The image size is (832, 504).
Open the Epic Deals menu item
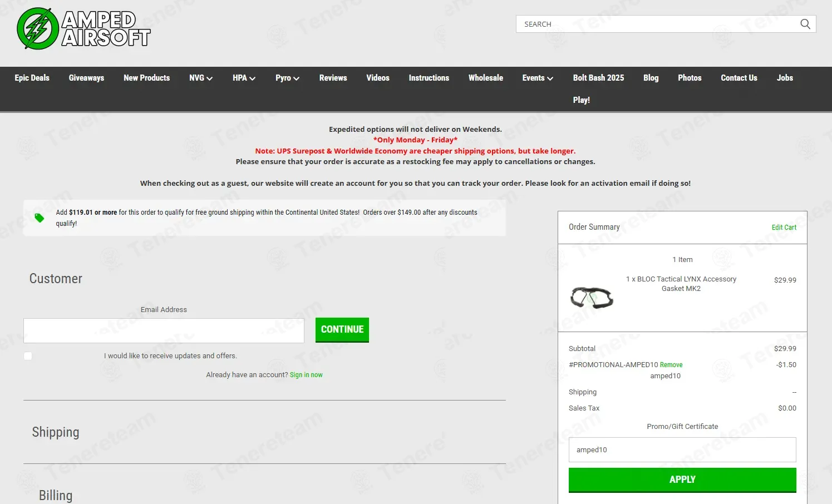32,78
